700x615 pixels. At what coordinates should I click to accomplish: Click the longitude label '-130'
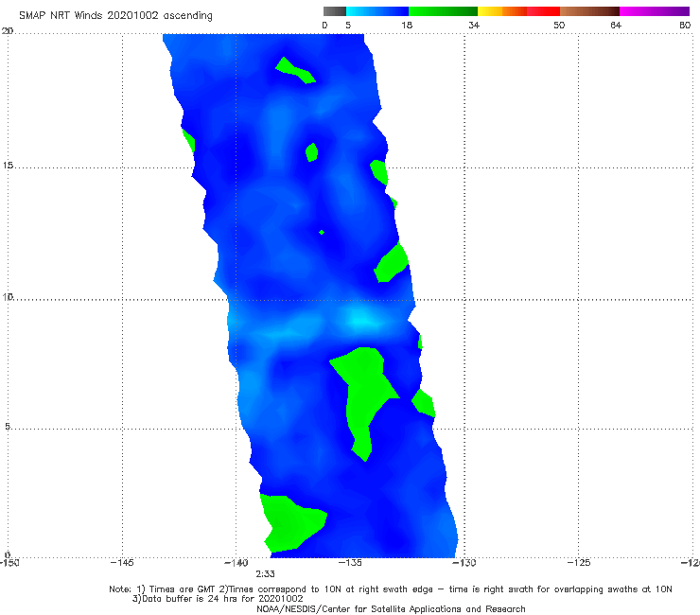(464, 563)
